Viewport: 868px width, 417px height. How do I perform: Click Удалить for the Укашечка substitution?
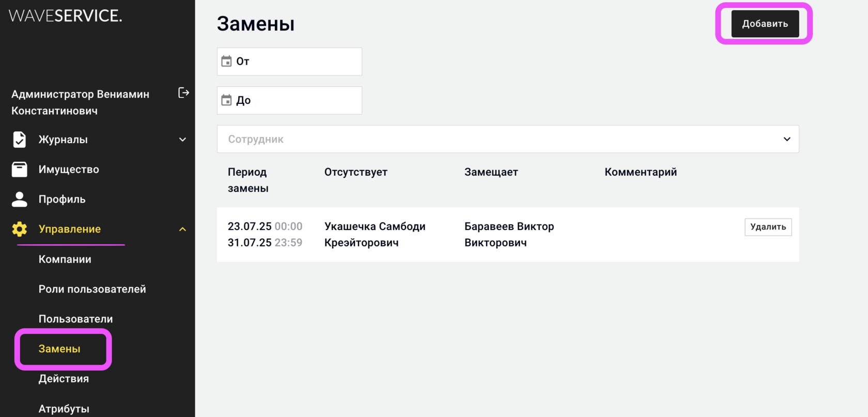click(768, 227)
